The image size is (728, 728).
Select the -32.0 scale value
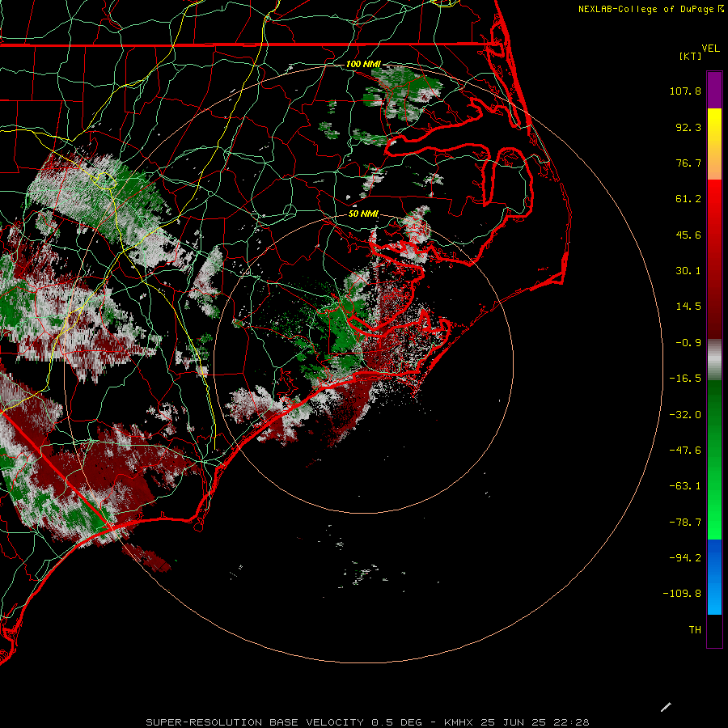[685, 415]
